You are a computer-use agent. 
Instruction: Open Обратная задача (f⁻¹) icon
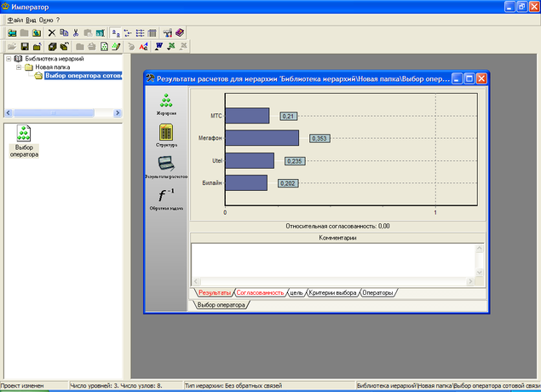click(166, 197)
